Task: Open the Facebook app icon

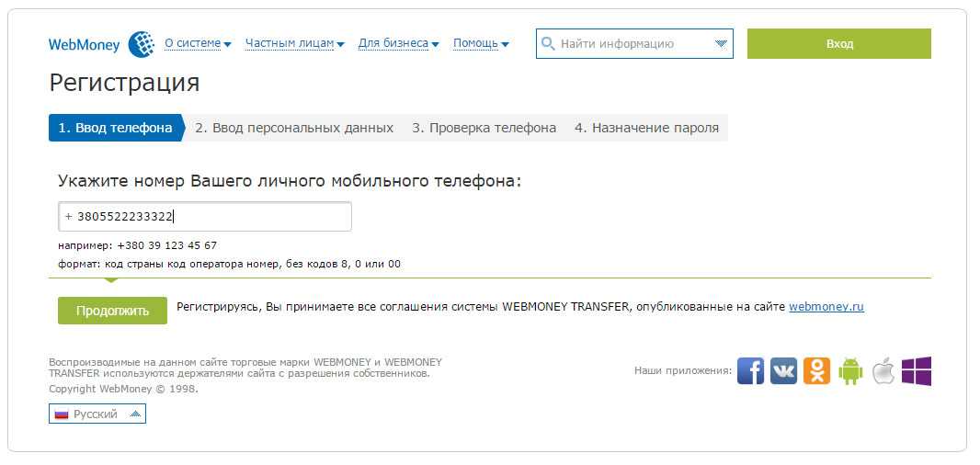Action: pyautogui.click(x=750, y=370)
